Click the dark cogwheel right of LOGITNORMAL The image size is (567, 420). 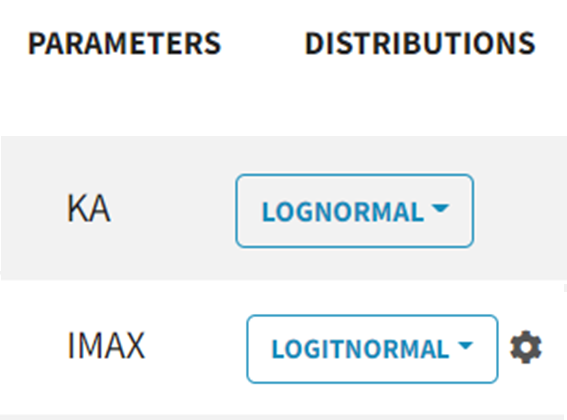tap(526, 347)
